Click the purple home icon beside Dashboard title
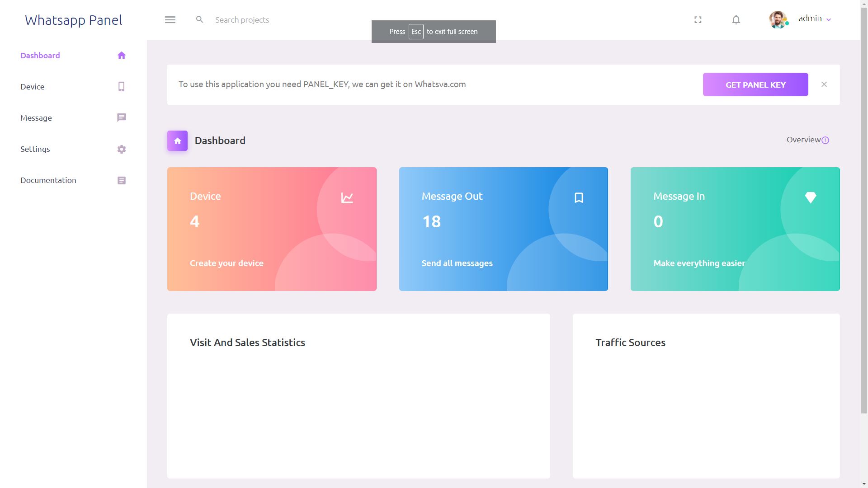Screen dimensions: 868x488 (x=177, y=141)
